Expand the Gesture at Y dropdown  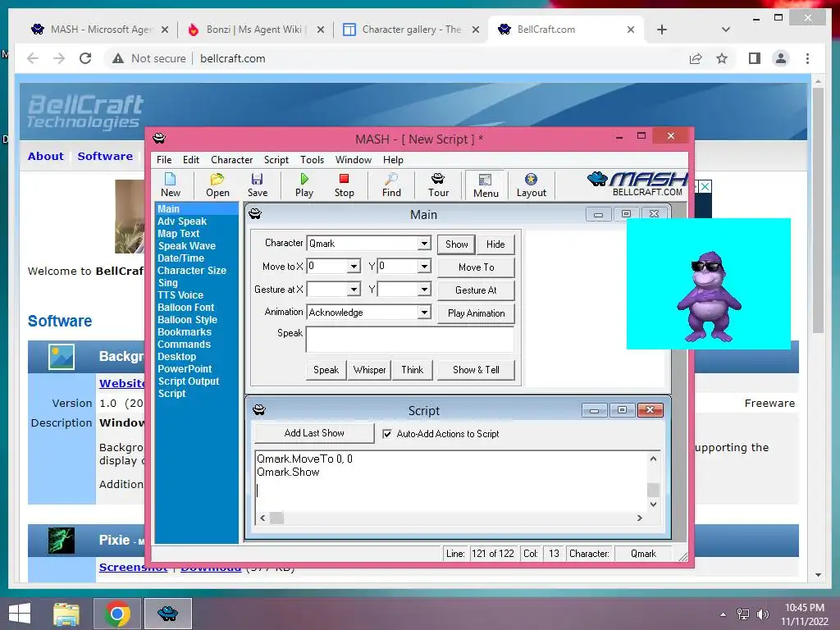pos(424,290)
